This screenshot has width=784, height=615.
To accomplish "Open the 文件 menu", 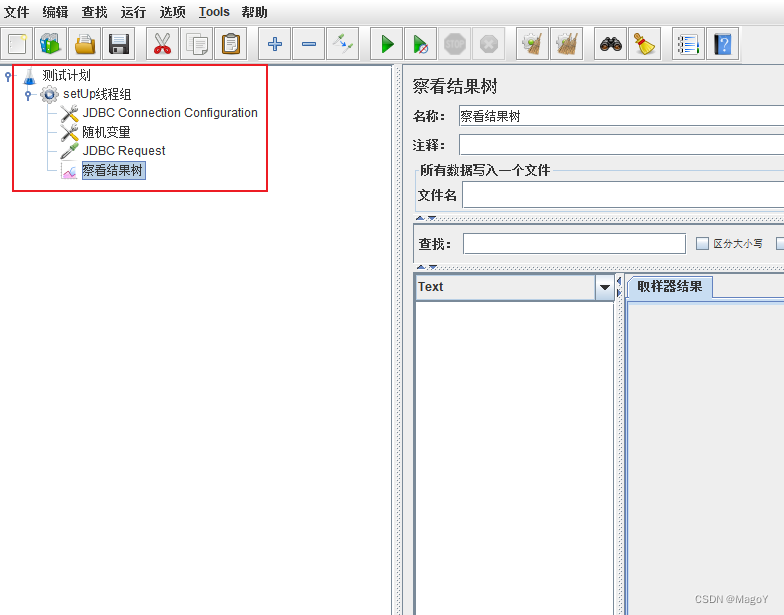I will tap(16, 12).
